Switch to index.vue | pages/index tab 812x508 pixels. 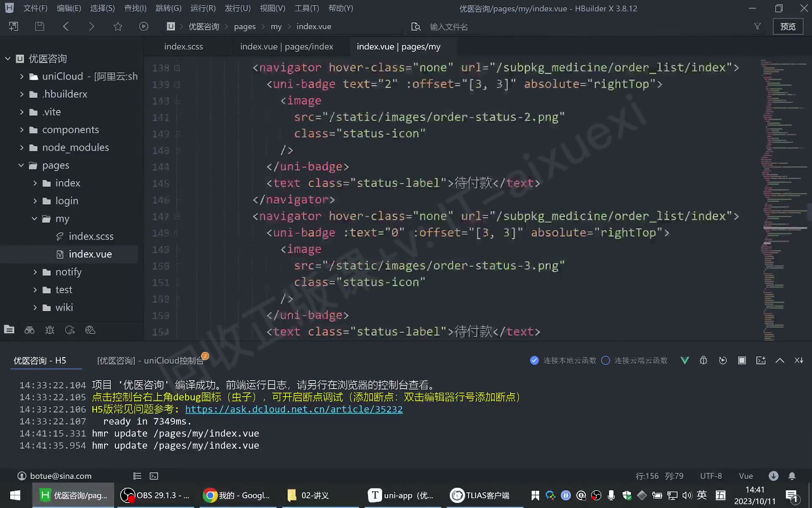point(287,47)
